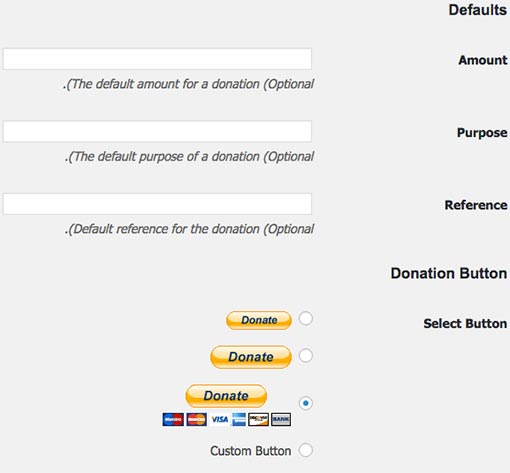This screenshot has height=473, width=510.
Task: Click the Discover card logo
Action: [x=258, y=419]
